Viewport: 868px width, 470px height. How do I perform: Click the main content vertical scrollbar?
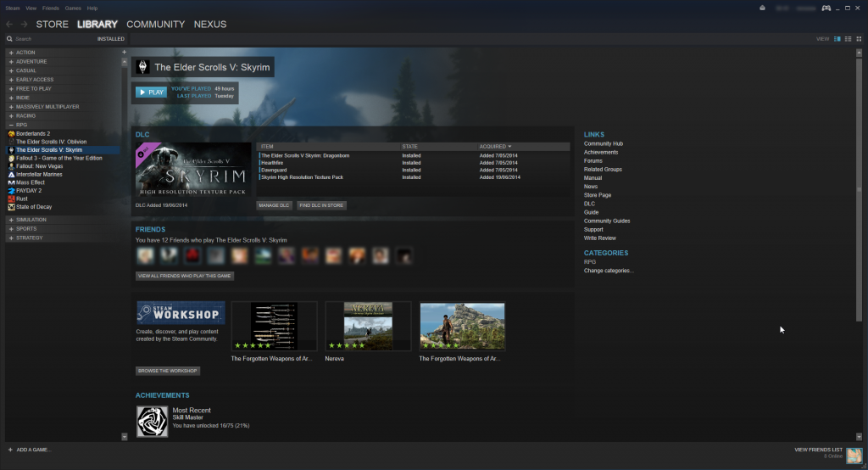coord(860,188)
